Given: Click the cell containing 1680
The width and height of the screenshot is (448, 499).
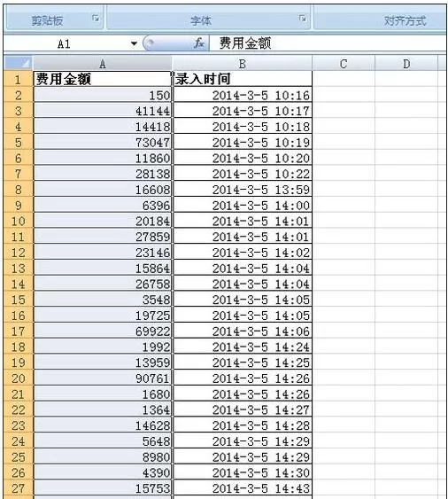Looking at the screenshot, I should (x=103, y=394).
